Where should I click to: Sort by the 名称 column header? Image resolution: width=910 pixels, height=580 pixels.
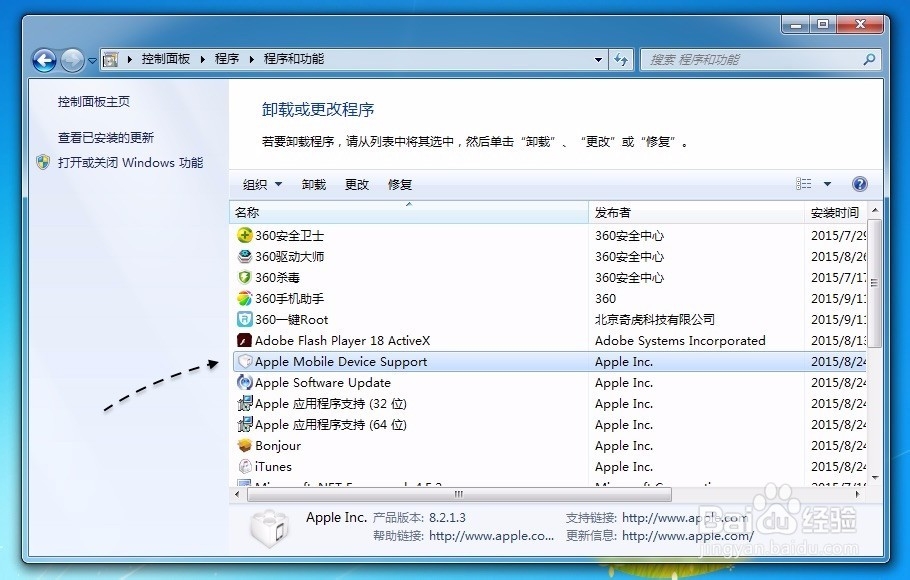pyautogui.click(x=409, y=212)
